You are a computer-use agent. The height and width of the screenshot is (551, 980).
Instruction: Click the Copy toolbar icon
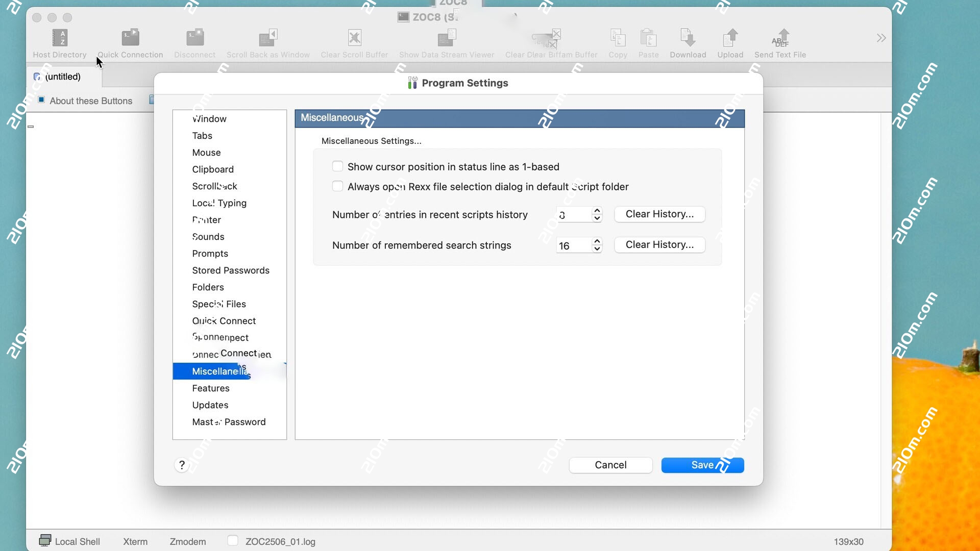pos(618,38)
